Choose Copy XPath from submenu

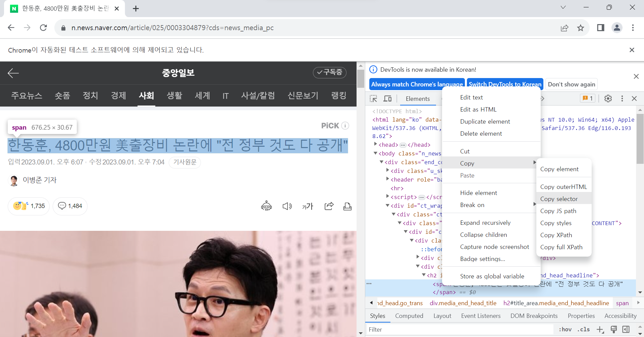coord(564,235)
